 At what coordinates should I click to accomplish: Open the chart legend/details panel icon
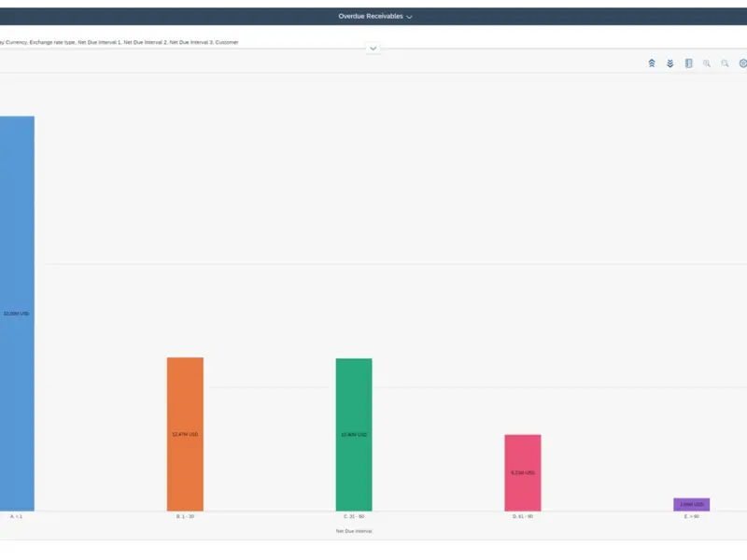pos(688,63)
